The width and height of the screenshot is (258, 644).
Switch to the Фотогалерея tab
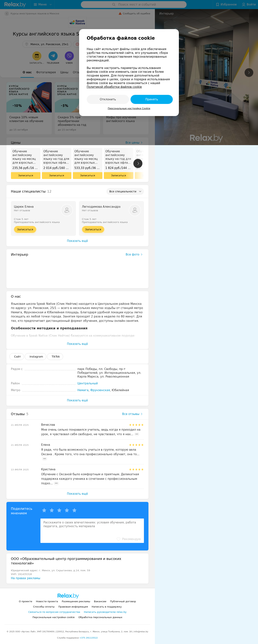pos(46,72)
